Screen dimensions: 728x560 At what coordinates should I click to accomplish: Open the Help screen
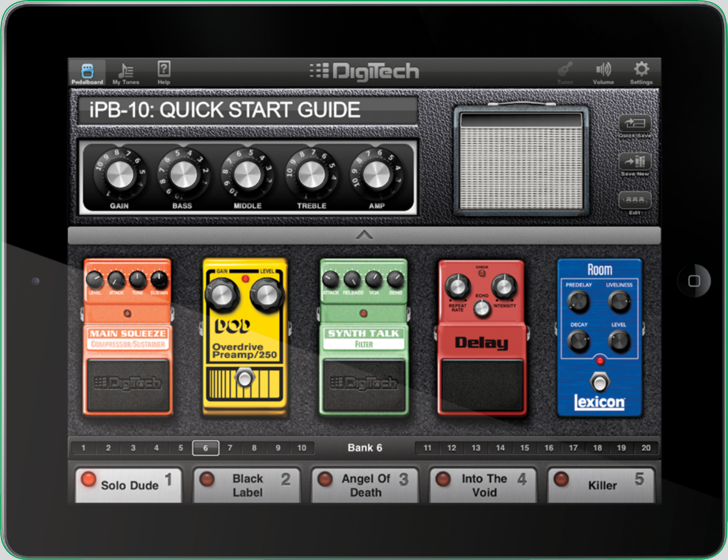point(163,71)
